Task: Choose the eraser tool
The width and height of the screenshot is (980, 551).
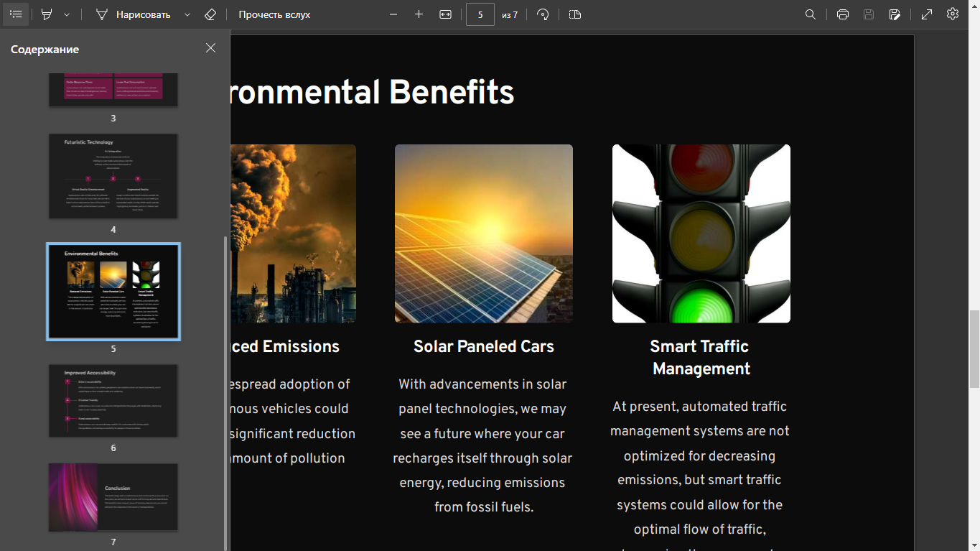Action: [x=210, y=14]
